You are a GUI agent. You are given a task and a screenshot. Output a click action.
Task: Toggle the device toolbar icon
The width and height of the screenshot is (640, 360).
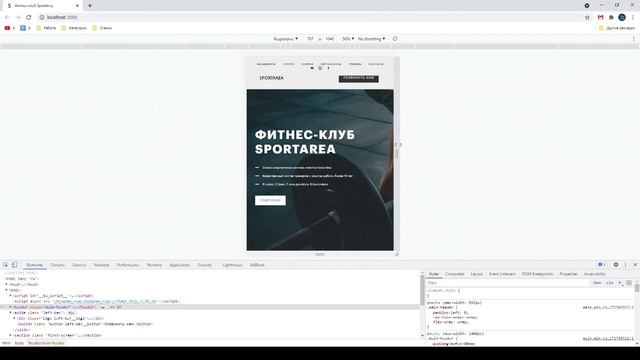pyautogui.click(x=14, y=265)
